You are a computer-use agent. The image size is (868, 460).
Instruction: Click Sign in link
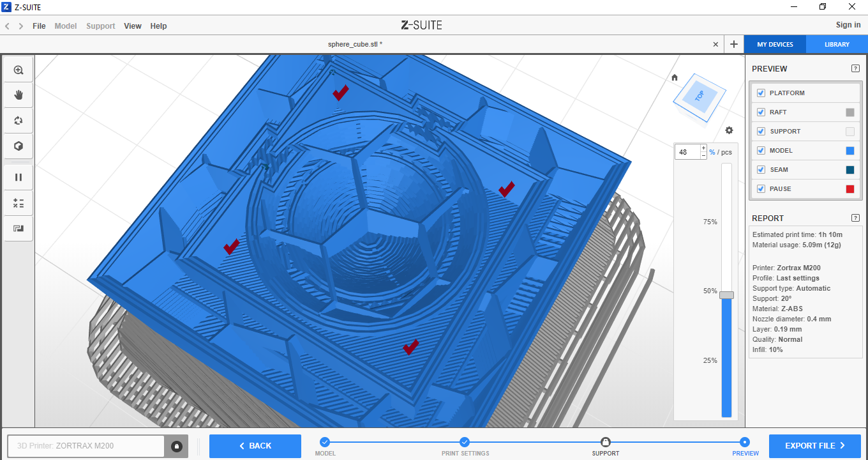(848, 25)
